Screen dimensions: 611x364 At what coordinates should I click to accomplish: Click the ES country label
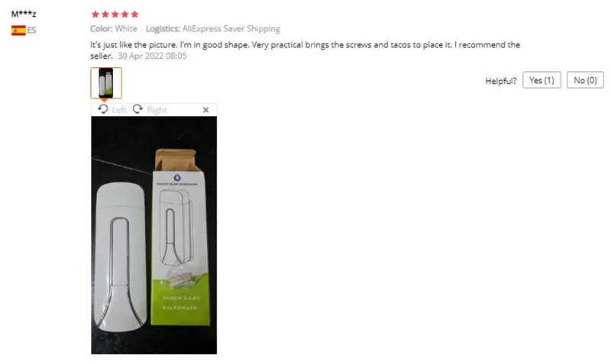pyautogui.click(x=31, y=31)
